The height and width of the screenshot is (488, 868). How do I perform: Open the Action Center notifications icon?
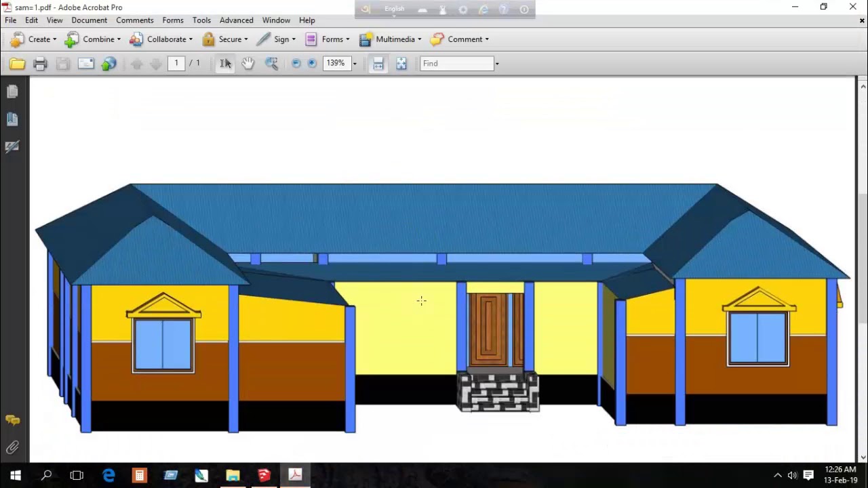click(x=808, y=475)
